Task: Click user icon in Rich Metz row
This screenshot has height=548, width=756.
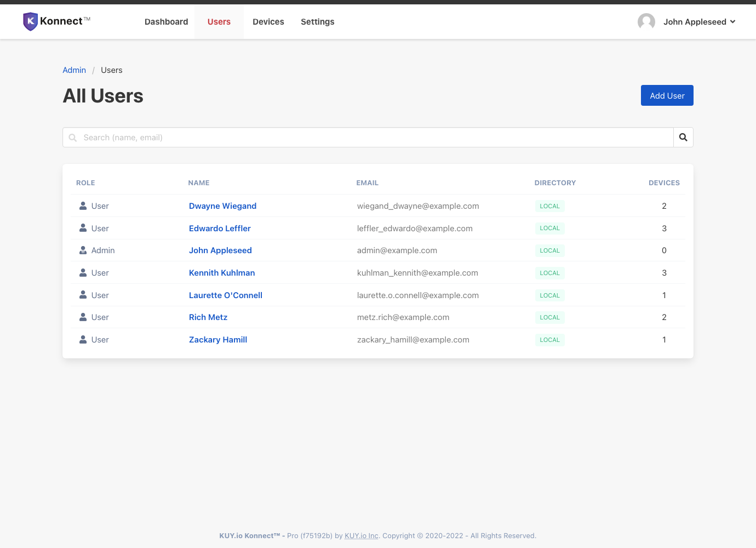Action: coord(83,317)
